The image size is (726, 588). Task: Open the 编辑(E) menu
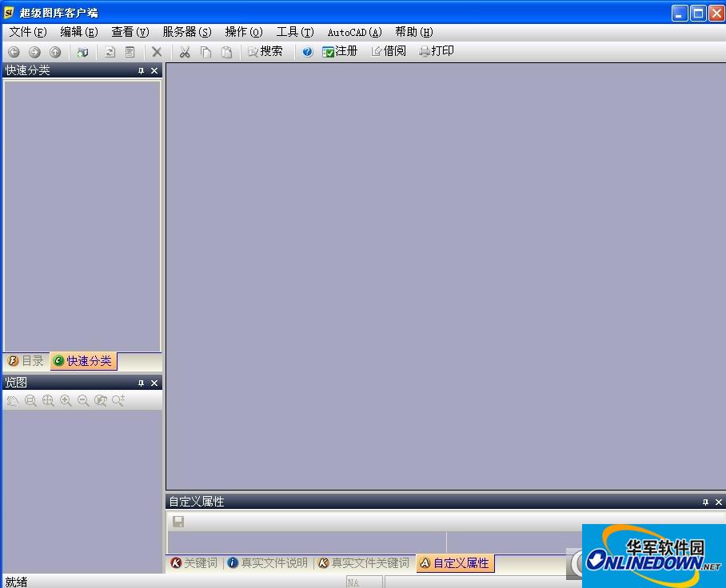[78, 32]
